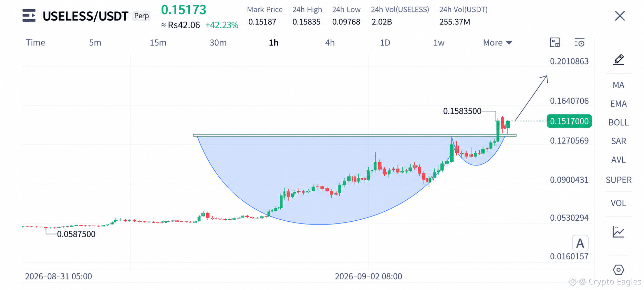
Task: Show the VOL sub-indicator
Action: pyautogui.click(x=619, y=203)
